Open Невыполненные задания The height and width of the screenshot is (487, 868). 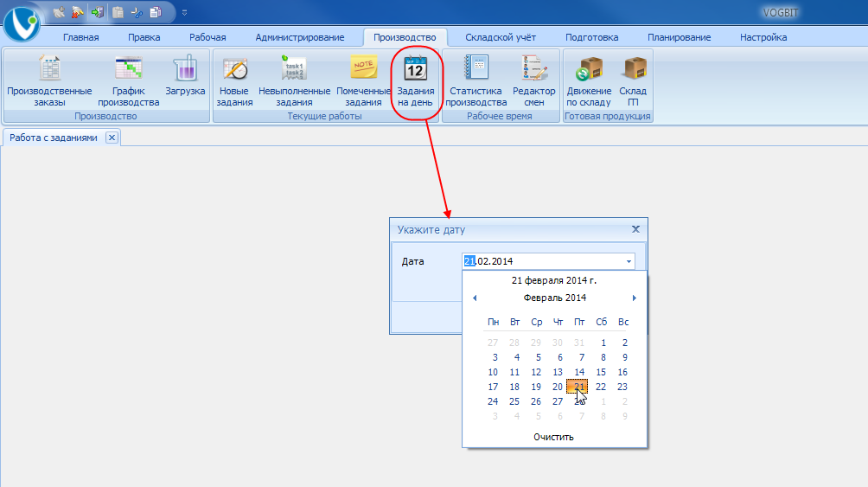click(x=295, y=80)
